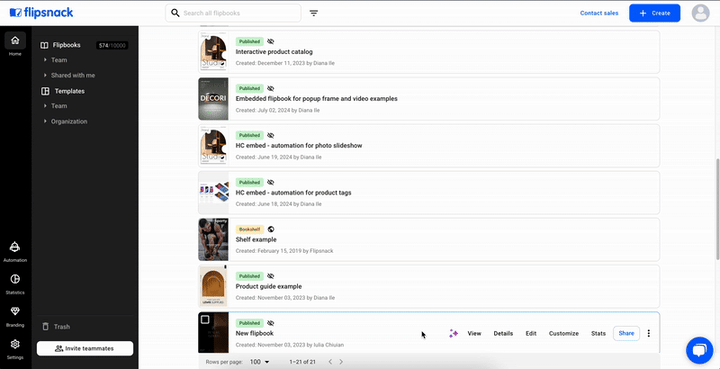
Task: Click the page vertical scrollbar
Action: [x=718, y=209]
